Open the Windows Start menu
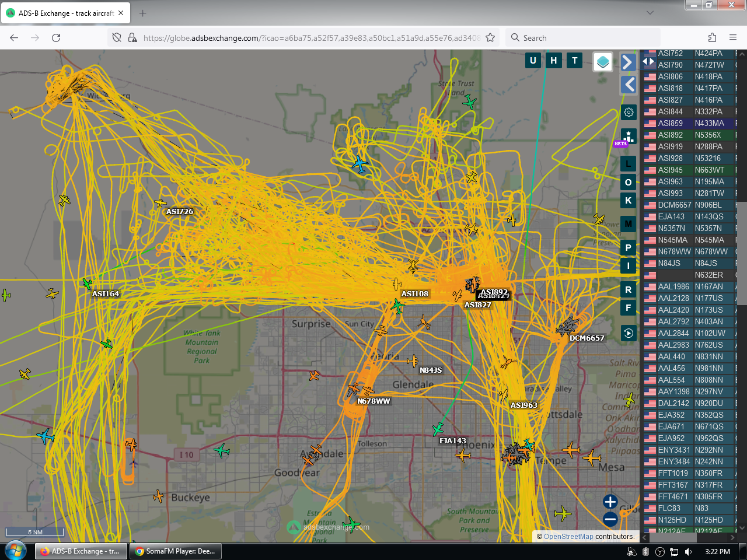Viewport: 747px width, 560px height. (15, 551)
